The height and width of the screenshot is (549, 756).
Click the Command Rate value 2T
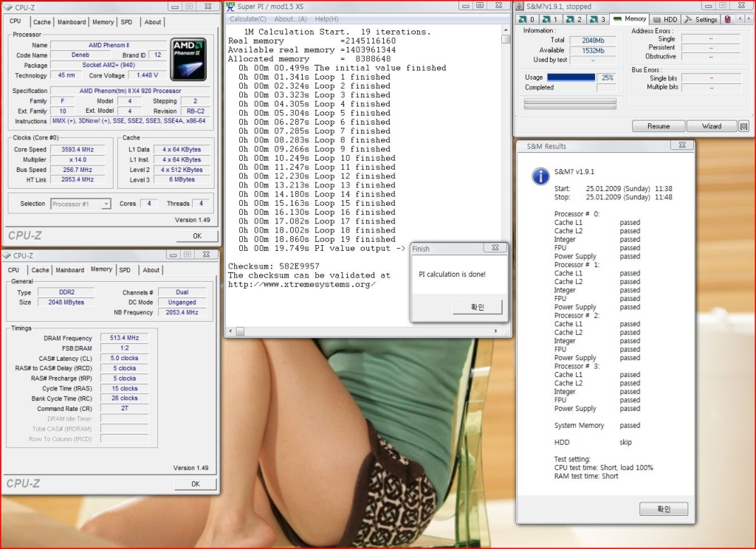[124, 408]
